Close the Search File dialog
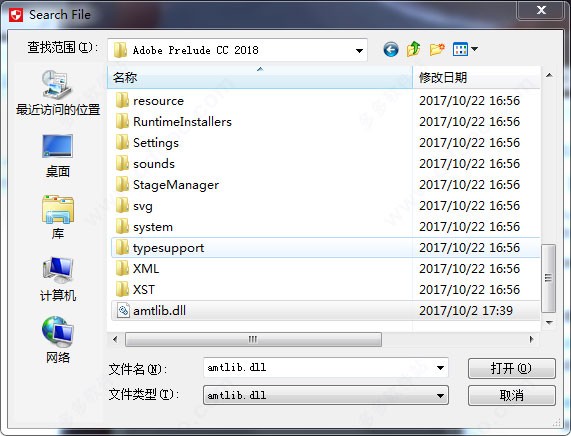571x436 pixels. 541,10
